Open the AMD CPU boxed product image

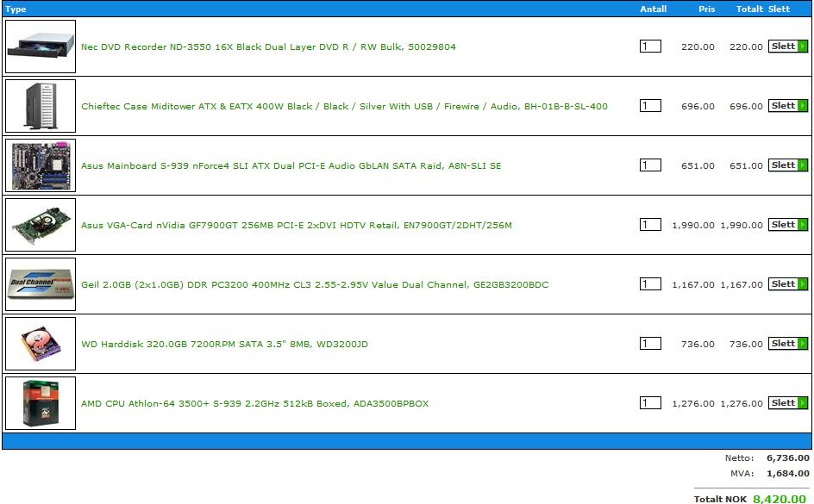41,403
